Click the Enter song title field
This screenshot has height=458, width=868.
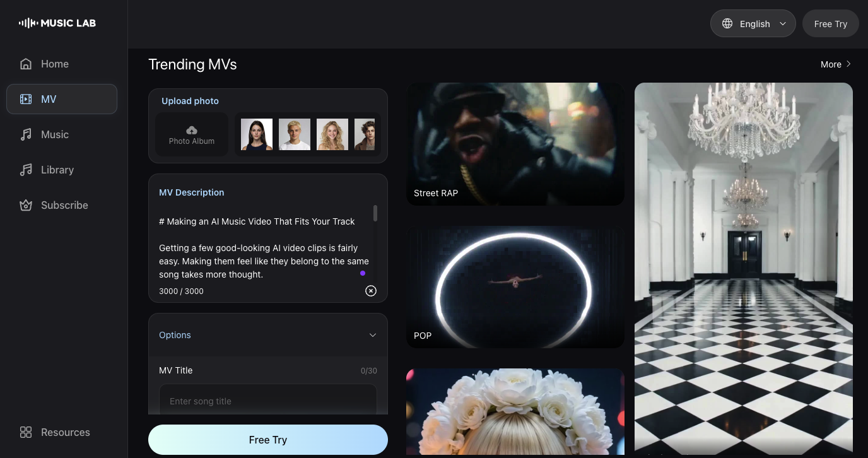[x=268, y=401]
